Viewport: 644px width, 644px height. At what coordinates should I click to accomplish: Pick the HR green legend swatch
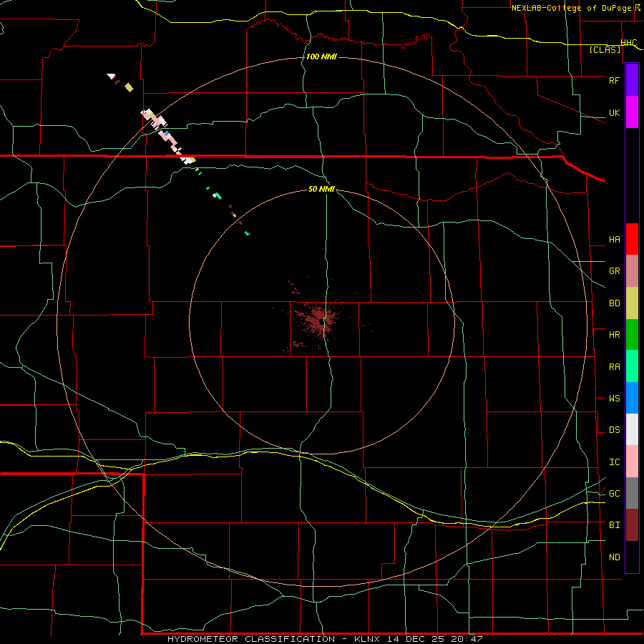[x=632, y=335]
